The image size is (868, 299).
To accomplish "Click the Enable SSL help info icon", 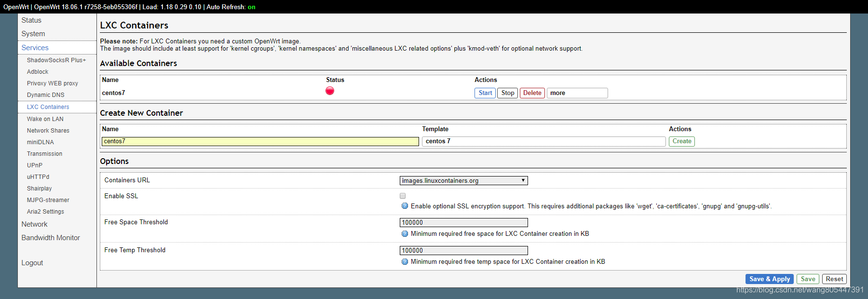I will 405,206.
